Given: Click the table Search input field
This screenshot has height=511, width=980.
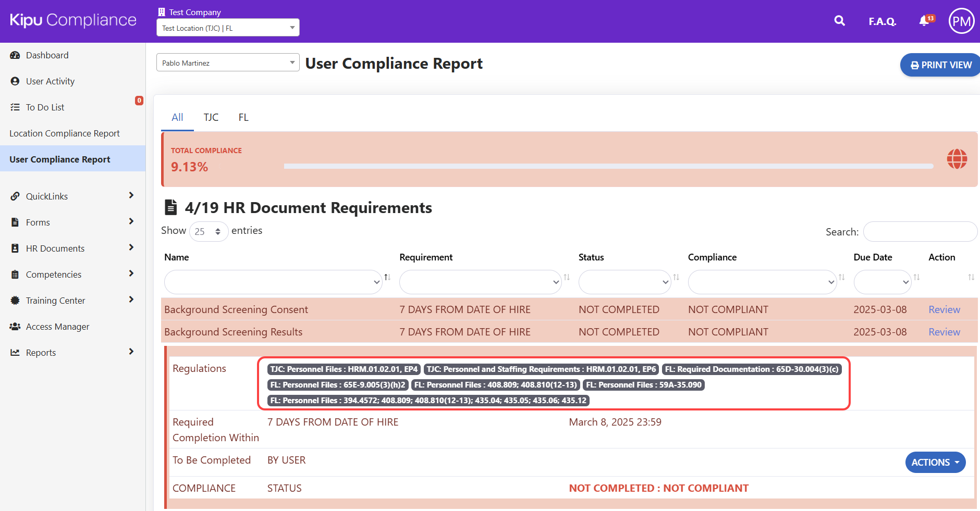Looking at the screenshot, I should pyautogui.click(x=920, y=232).
